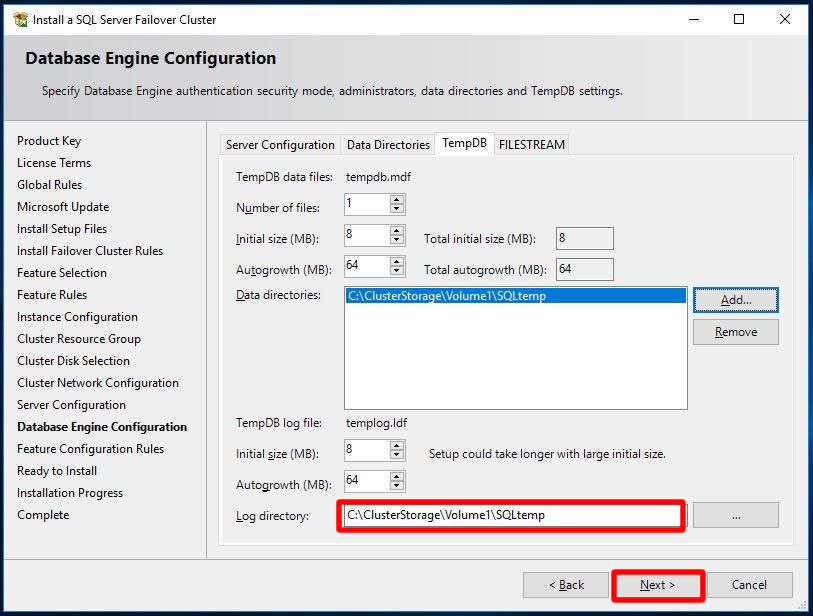Viewport: 813px width, 616px height.
Task: Switch to the FILESTREAM tab
Action: click(532, 145)
